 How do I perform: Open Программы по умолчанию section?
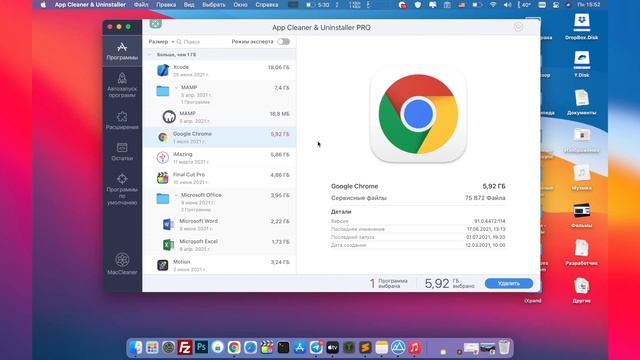click(x=122, y=189)
